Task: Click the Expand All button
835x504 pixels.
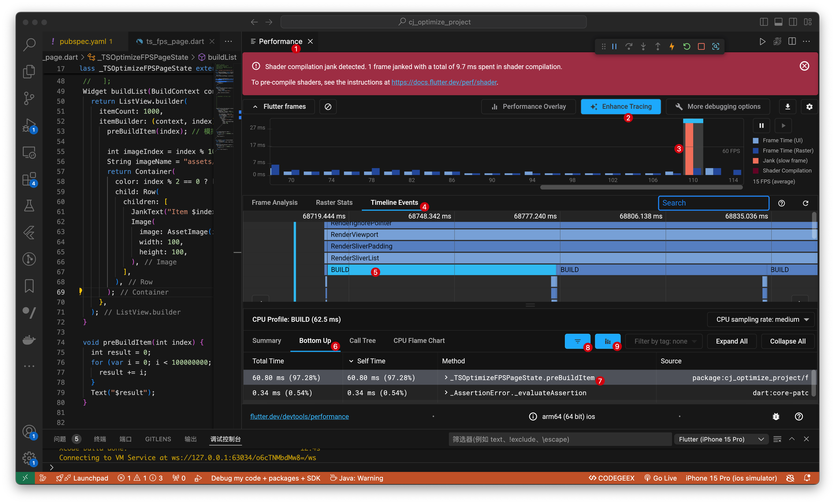Action: [732, 341]
